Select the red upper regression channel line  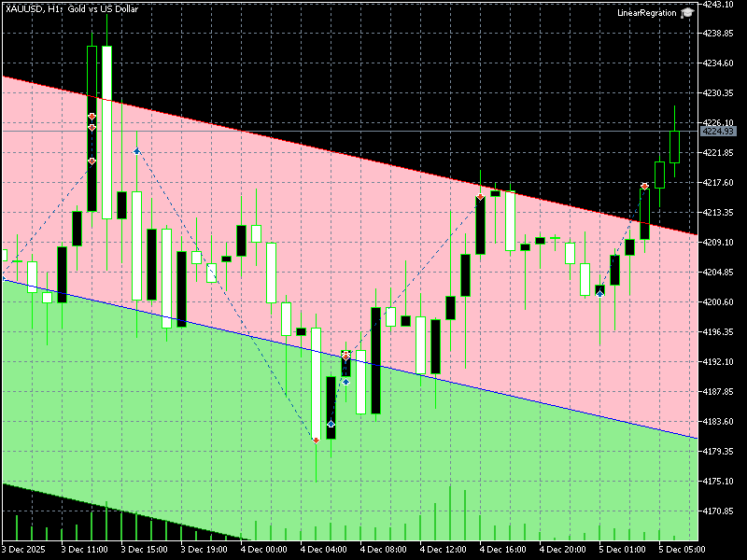coord(350,155)
